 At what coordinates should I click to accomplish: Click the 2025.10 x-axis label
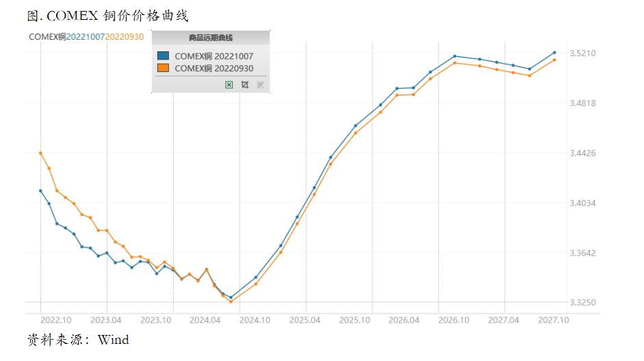tap(355, 320)
